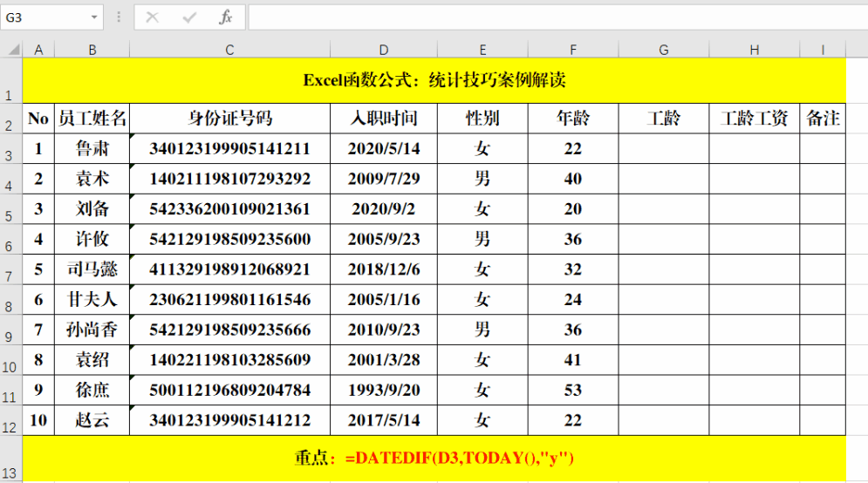Image resolution: width=868 pixels, height=483 pixels.
Task: Select the name cell '刘备'
Action: coord(92,209)
